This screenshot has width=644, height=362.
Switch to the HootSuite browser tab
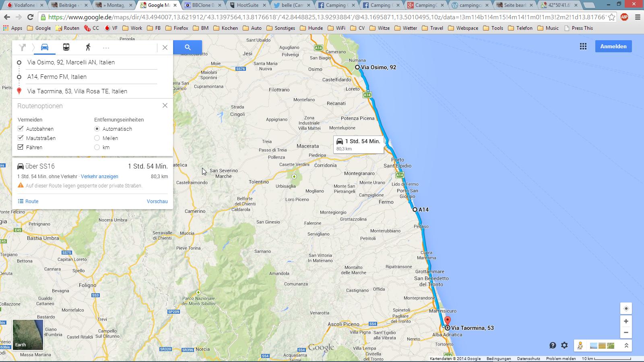(247, 5)
